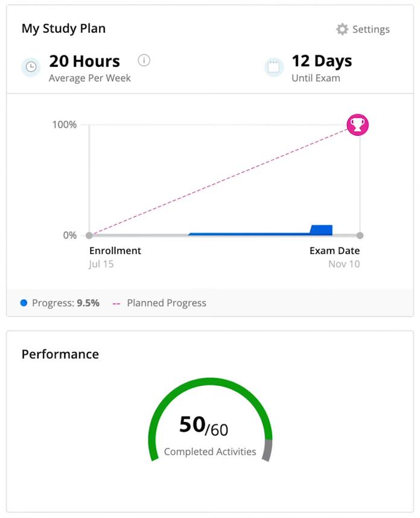Open the info tooltip next to Average Per Week
The height and width of the screenshot is (518, 420).
point(144,60)
